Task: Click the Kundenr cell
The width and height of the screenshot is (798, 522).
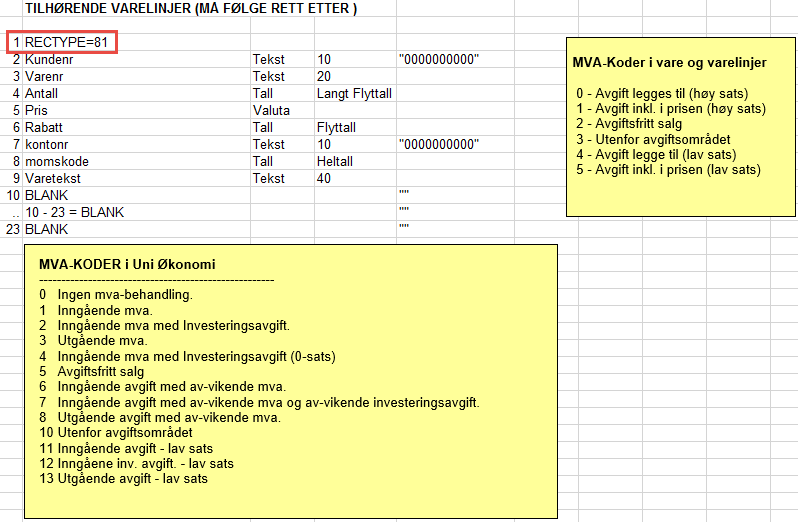Action: (x=50, y=60)
